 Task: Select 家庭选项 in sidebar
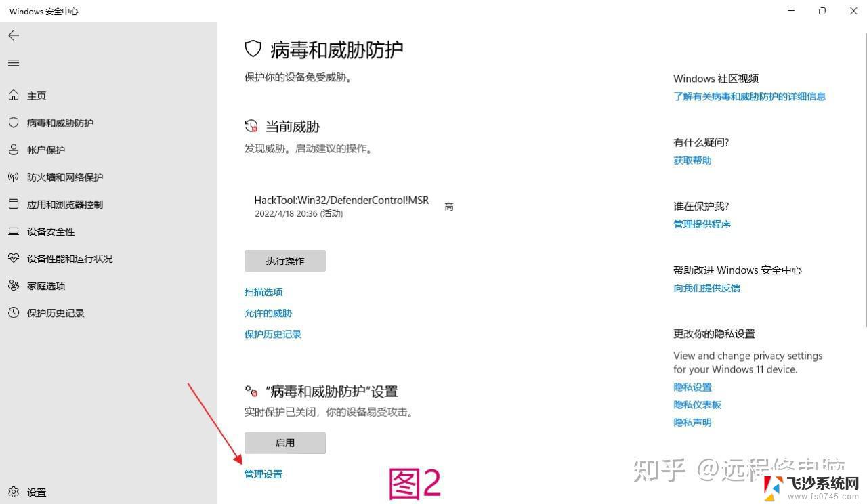tap(46, 286)
